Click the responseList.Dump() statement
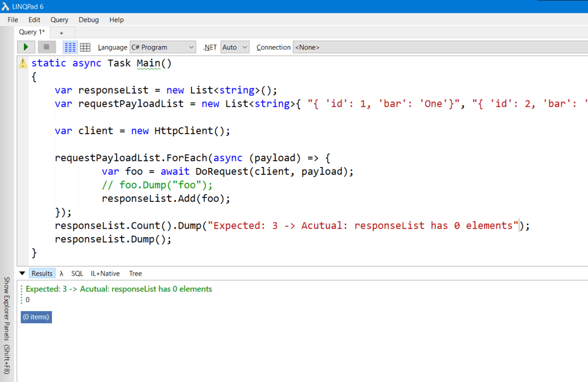Screen dimensions: 588x382 point(113,239)
